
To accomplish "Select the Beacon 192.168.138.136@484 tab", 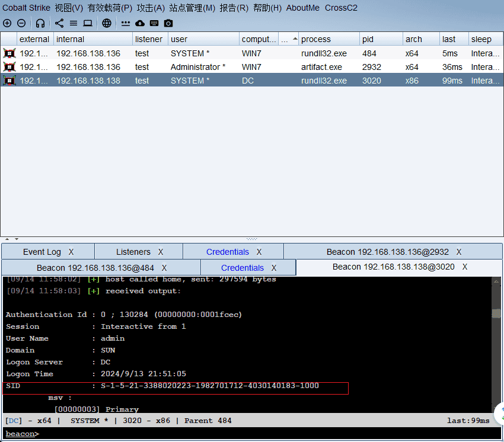I will pyautogui.click(x=95, y=268).
